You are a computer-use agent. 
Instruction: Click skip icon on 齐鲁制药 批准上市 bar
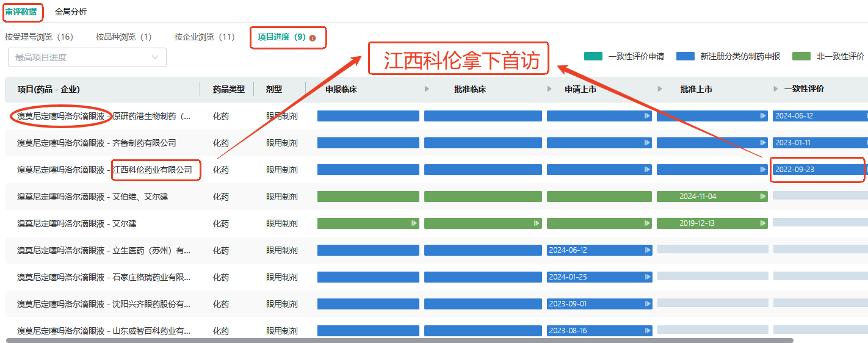tap(763, 143)
